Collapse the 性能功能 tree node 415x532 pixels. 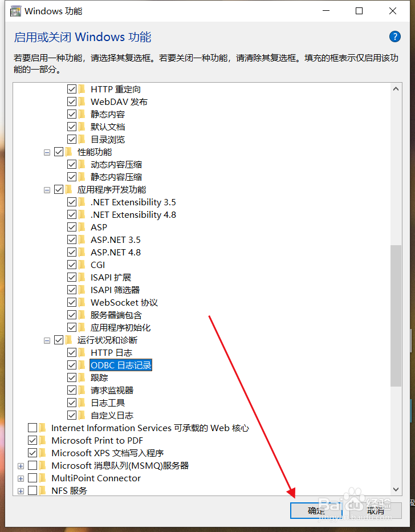(47, 153)
